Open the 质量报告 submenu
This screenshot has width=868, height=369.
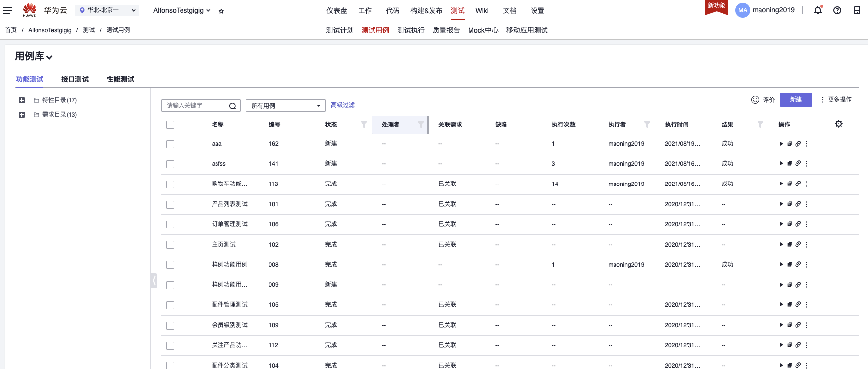click(446, 30)
